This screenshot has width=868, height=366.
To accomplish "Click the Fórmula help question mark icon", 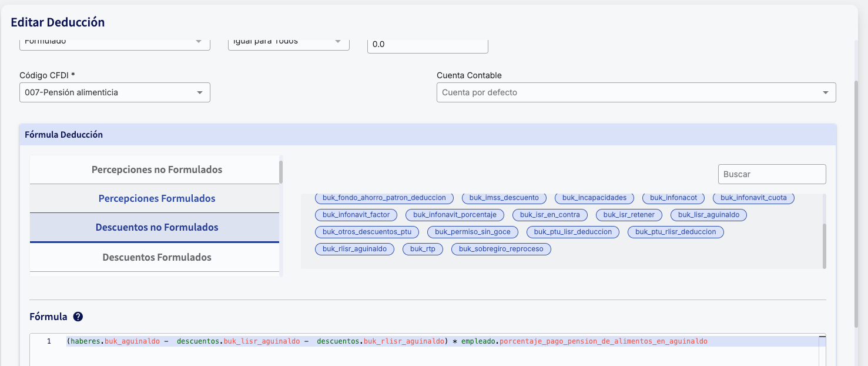I will (78, 317).
